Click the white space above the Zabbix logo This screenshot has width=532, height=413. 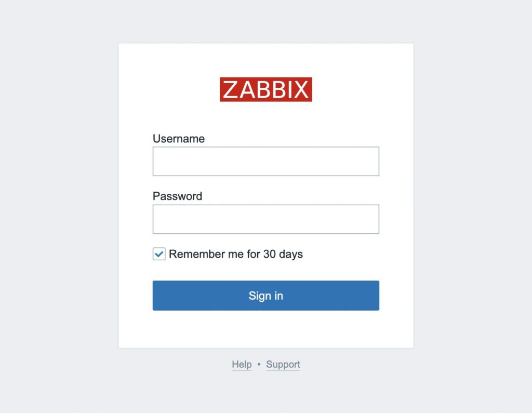[265, 60]
